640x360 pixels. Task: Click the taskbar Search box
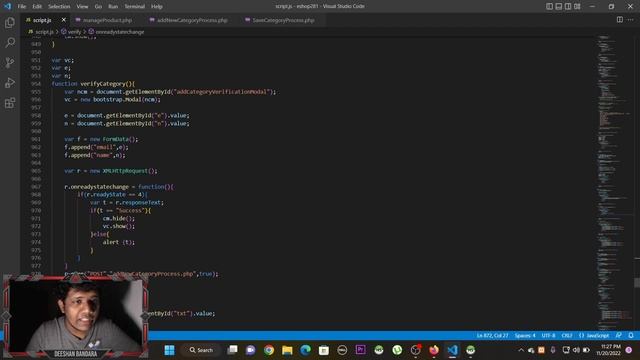(x=202, y=350)
